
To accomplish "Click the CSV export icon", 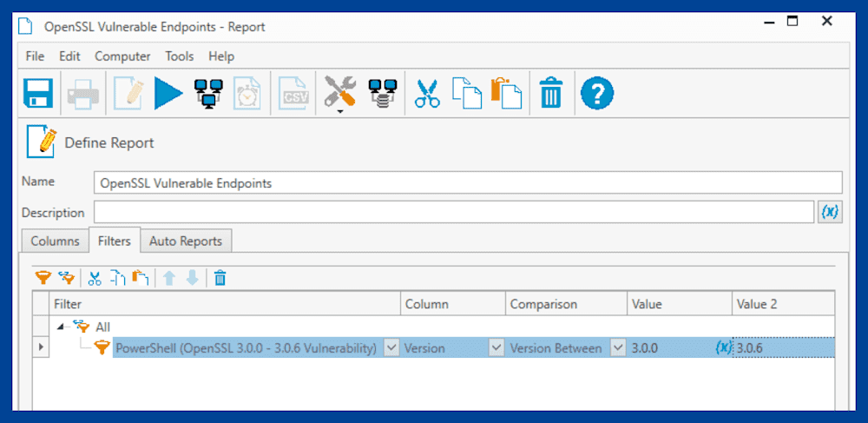I will (x=293, y=93).
